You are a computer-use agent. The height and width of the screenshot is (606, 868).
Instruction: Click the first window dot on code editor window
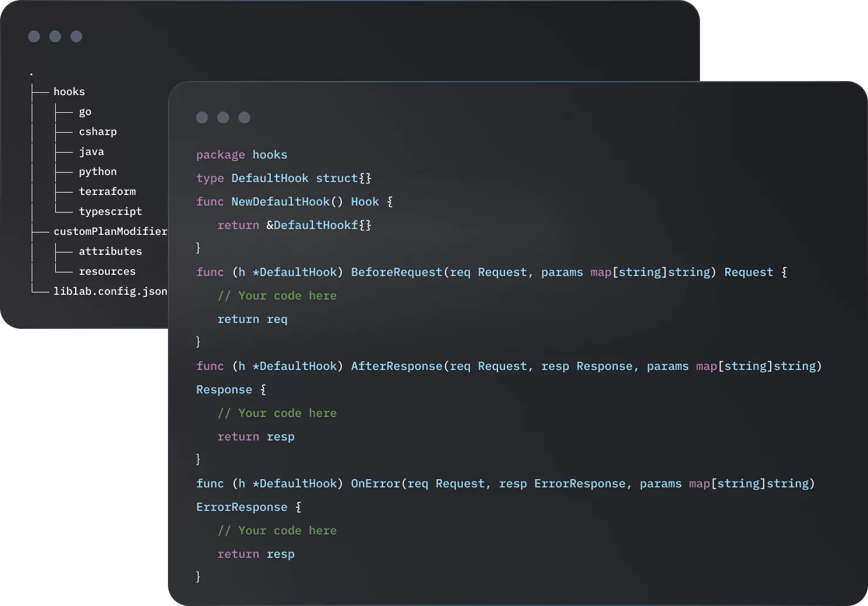pyautogui.click(x=202, y=117)
